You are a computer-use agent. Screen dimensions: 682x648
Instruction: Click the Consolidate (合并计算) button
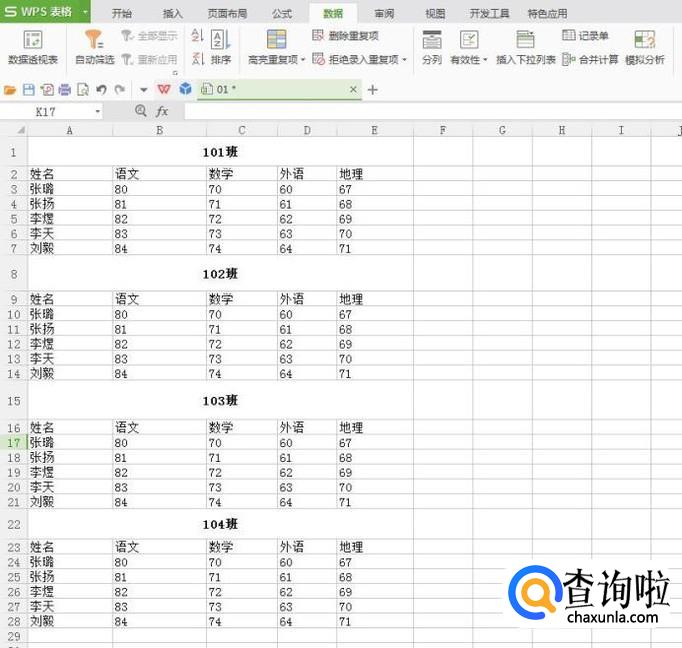pyautogui.click(x=590, y=60)
